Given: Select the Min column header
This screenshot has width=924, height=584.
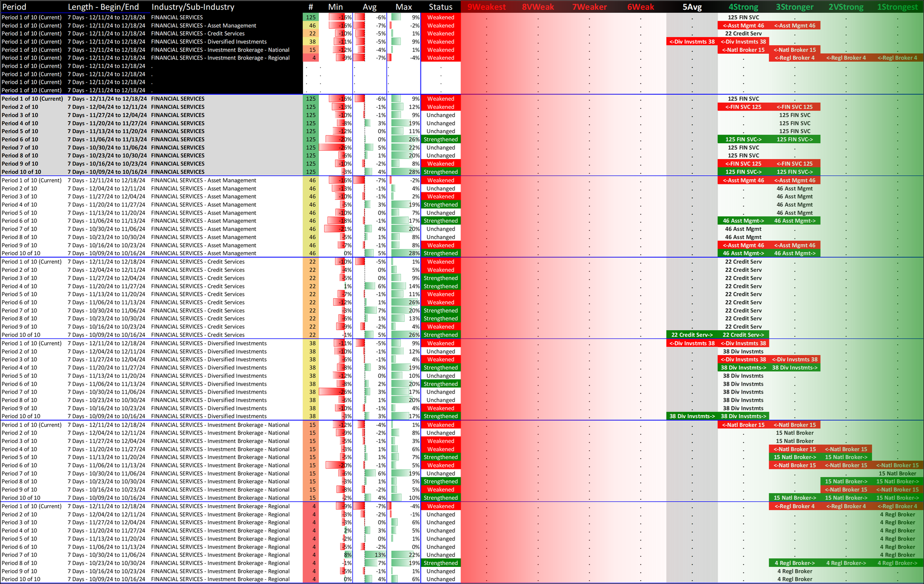Looking at the screenshot, I should click(335, 7).
